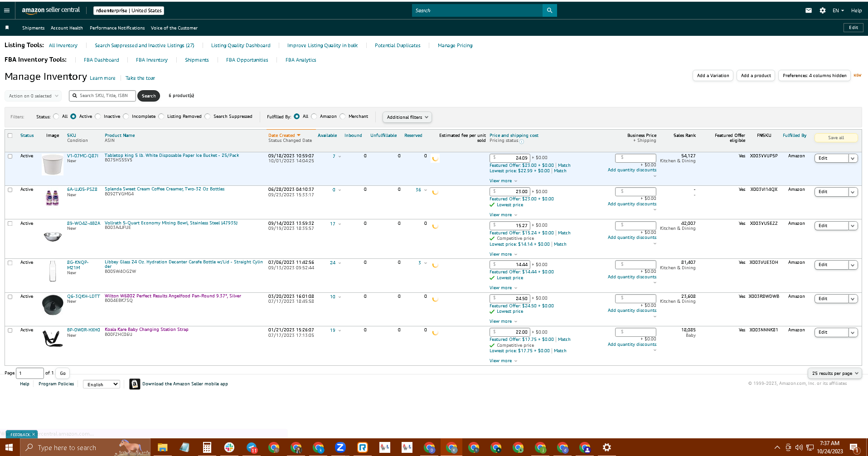Screen dimensions: 868x456
Task: Choose the Inactive status filter
Action: coord(97,116)
